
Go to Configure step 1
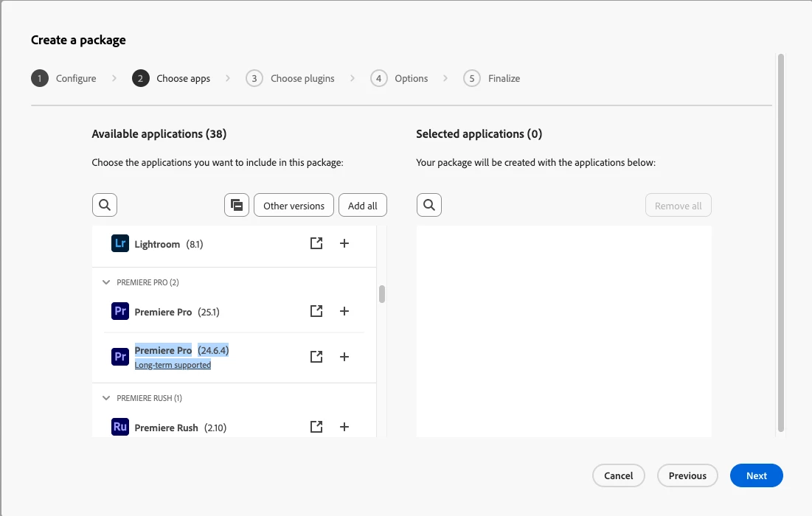(64, 78)
